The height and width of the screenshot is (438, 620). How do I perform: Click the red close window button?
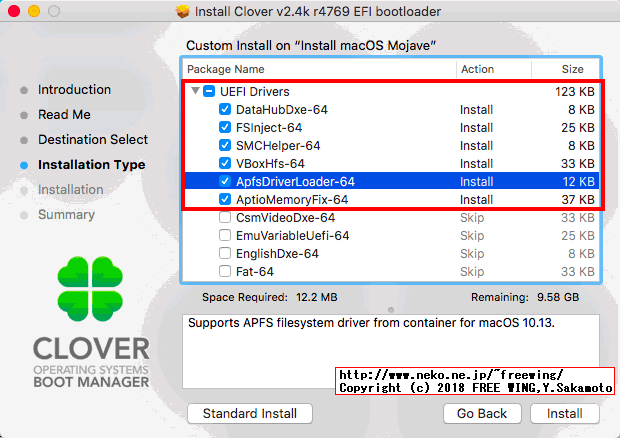14,11
